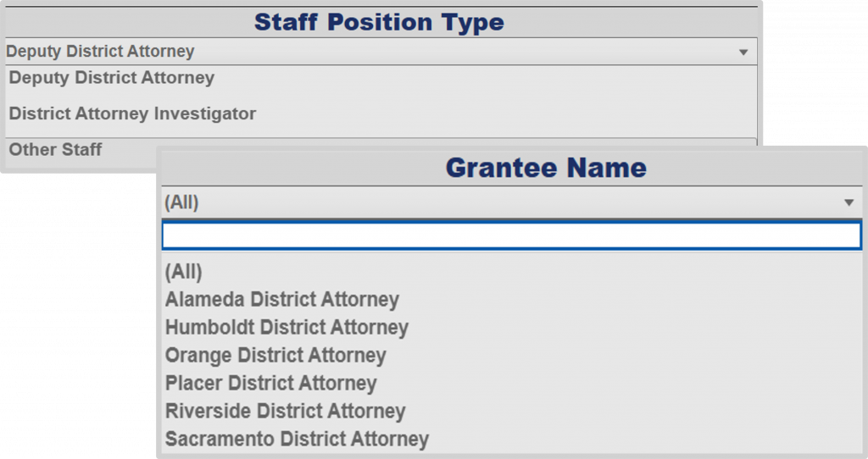Click the Grantee Name current value (All) field

182,203
